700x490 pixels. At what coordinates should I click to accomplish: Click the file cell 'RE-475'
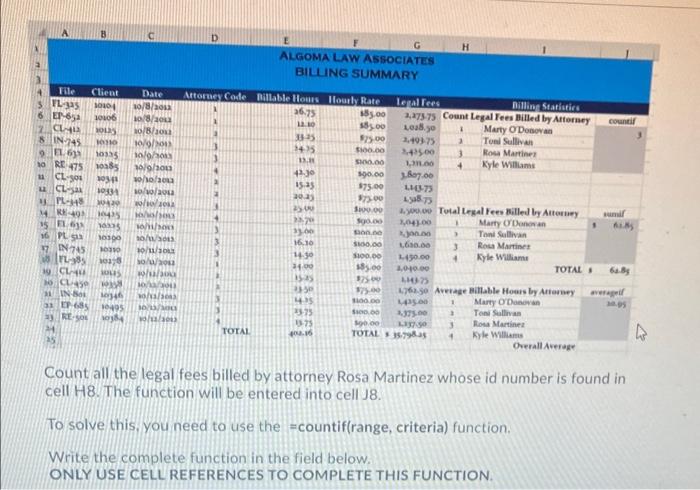coord(68,165)
